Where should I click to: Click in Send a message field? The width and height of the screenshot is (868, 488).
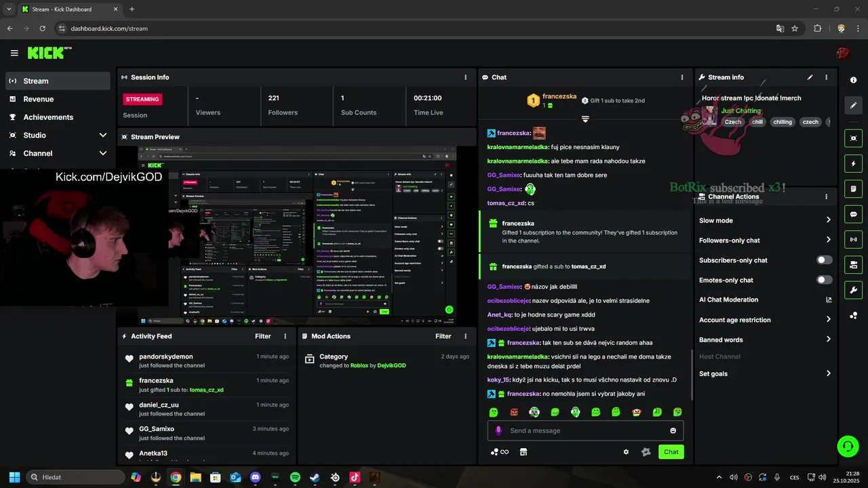[x=587, y=430]
